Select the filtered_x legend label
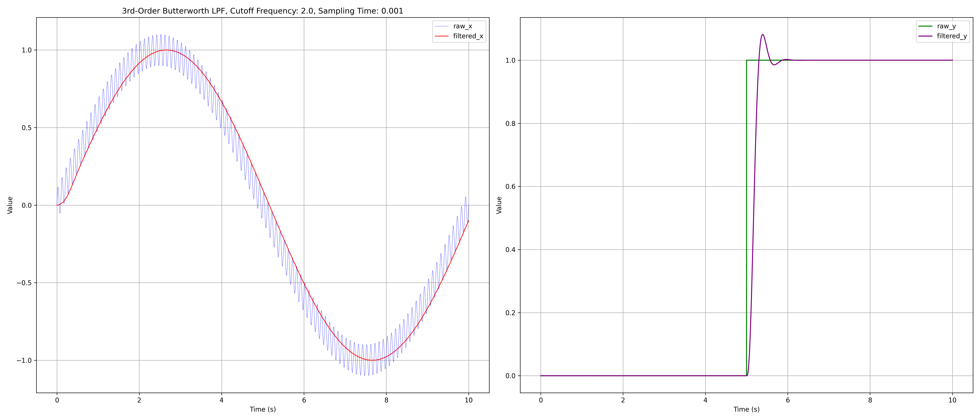This screenshot has width=980, height=420. [468, 36]
